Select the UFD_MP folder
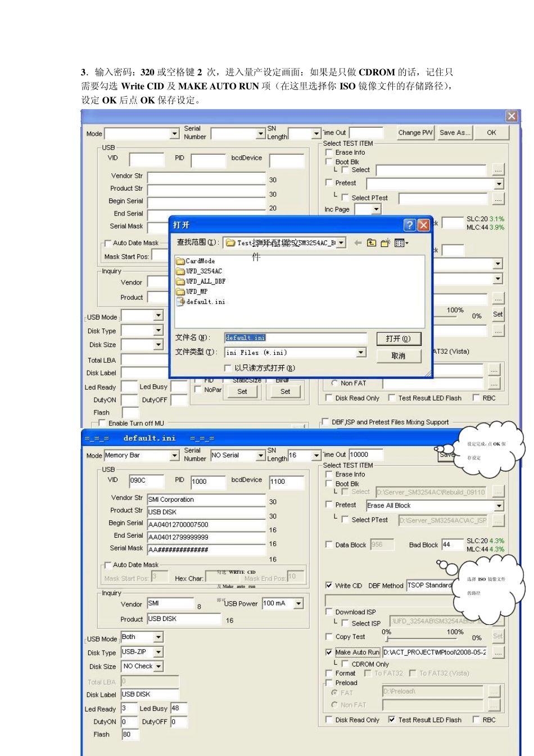Image resolution: width=534 pixels, height=756 pixels. pos(192,291)
